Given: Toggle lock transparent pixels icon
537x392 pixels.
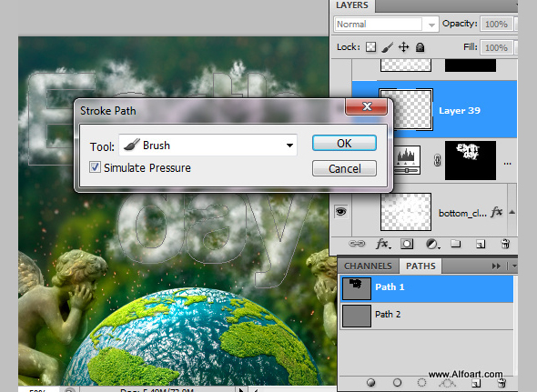Looking at the screenshot, I should [x=371, y=47].
